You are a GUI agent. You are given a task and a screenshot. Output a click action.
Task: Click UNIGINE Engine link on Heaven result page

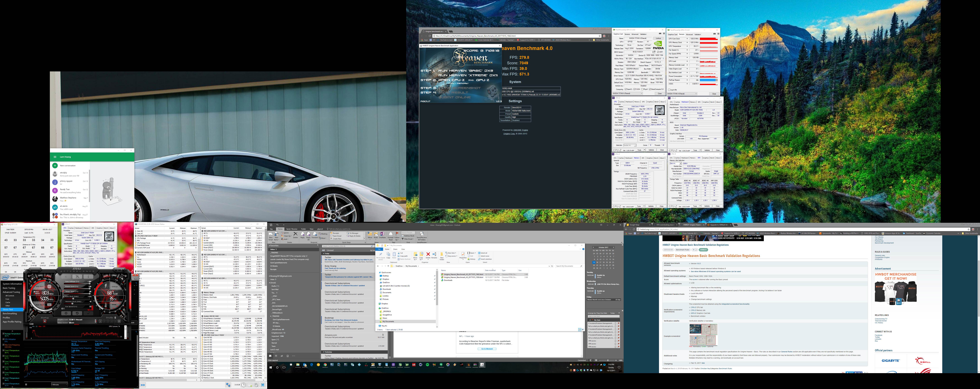tap(521, 130)
